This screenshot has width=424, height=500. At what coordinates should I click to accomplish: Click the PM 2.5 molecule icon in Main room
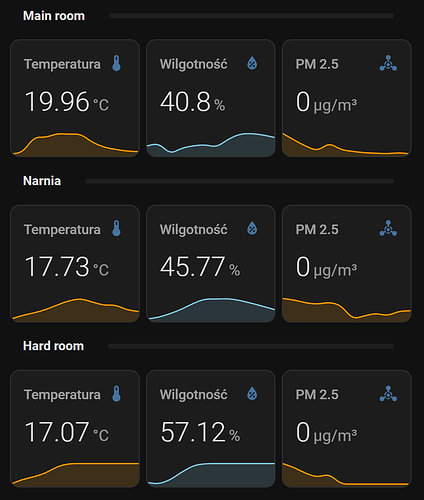388,63
